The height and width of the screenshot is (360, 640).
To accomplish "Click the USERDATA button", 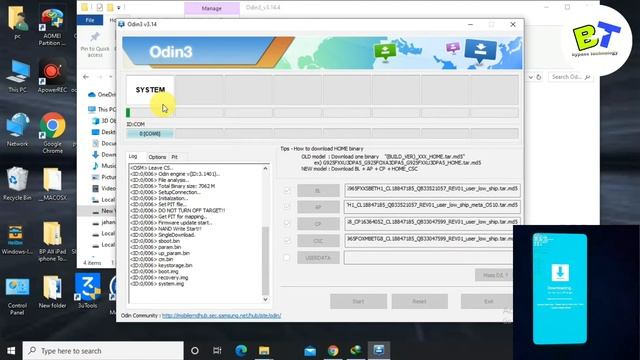I will click(x=318, y=258).
